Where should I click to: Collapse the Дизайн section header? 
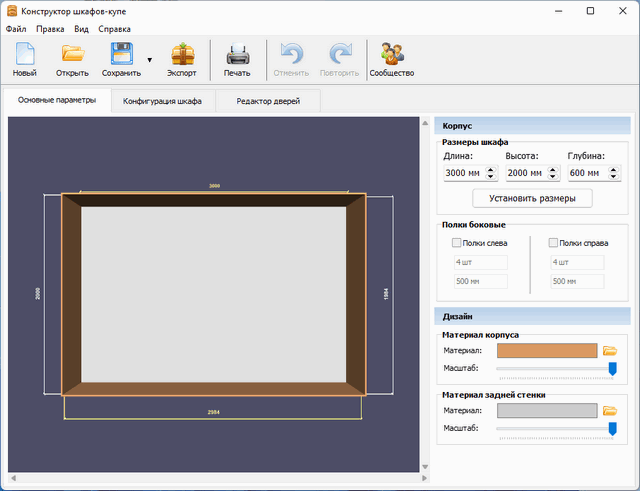(532, 317)
